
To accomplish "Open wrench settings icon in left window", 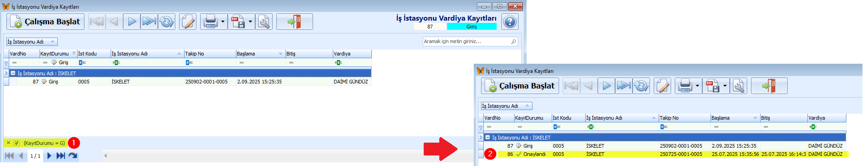I will (264, 22).
